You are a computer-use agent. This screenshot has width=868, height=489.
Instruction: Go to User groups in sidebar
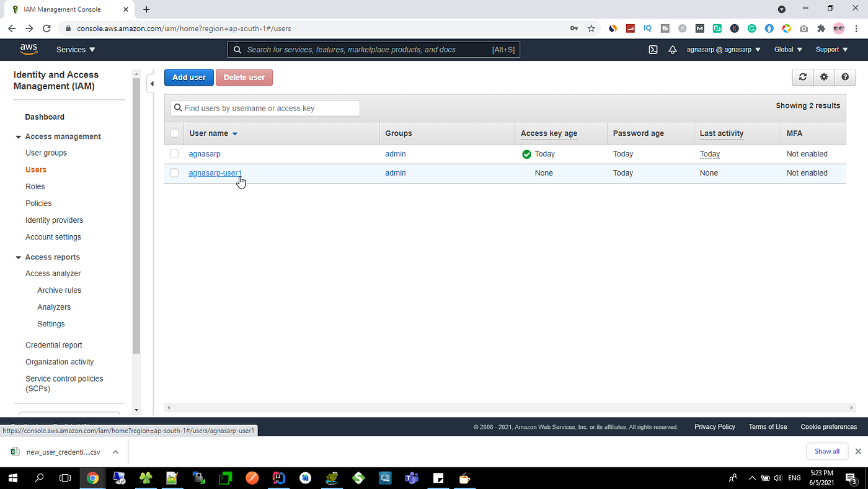[46, 153]
